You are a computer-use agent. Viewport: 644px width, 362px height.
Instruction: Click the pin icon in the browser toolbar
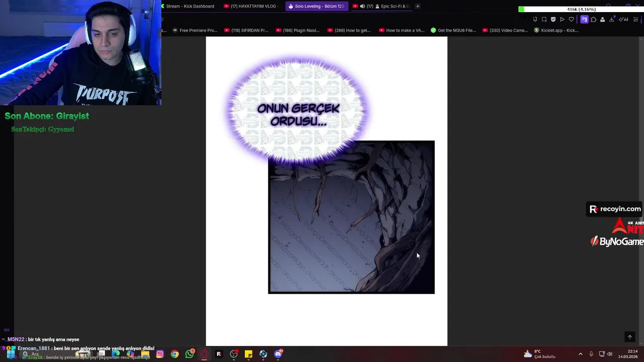point(535,20)
